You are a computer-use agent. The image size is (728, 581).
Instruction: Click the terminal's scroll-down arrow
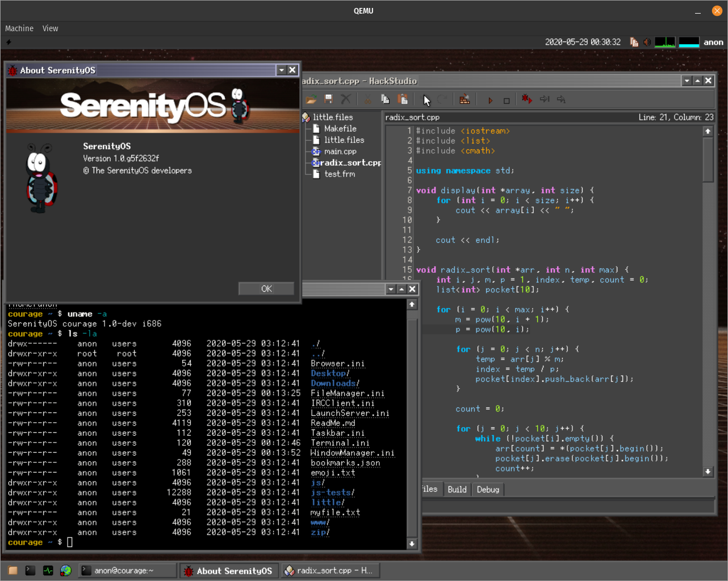click(x=412, y=544)
